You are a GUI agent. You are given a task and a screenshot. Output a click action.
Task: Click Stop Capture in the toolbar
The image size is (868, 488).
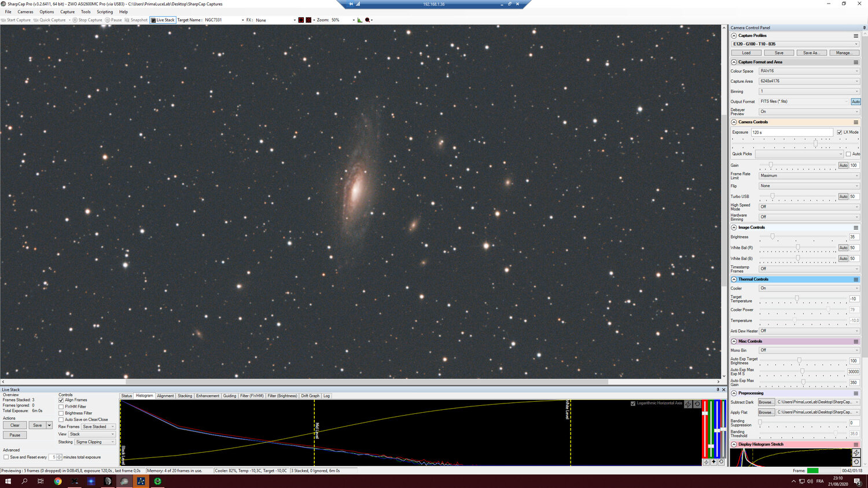pyautogui.click(x=87, y=20)
